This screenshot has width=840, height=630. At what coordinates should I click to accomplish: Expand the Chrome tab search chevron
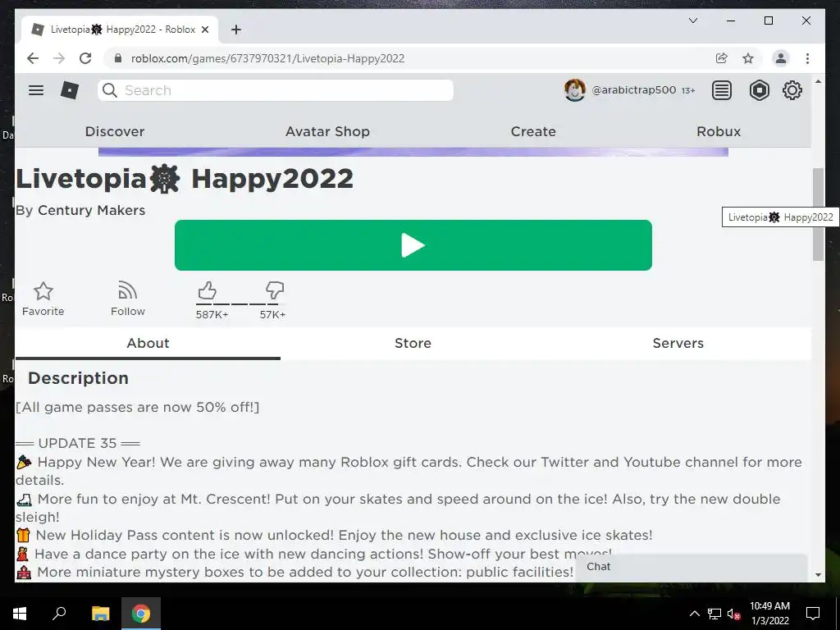coord(692,21)
